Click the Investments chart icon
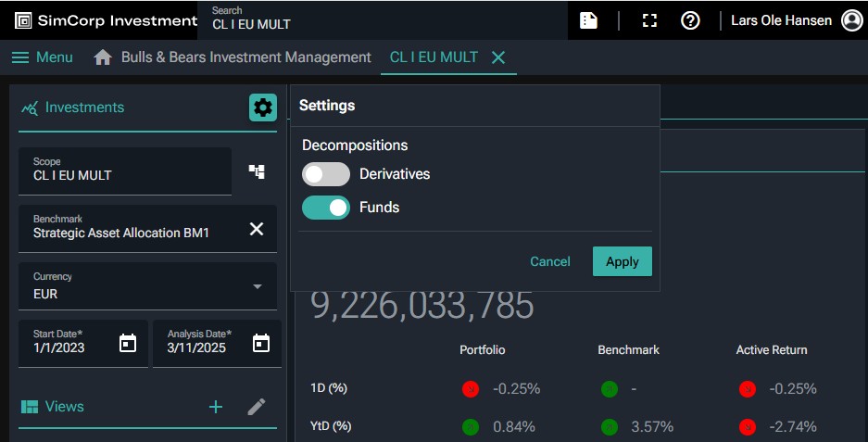Screen dimensions: 868x442 [30, 107]
